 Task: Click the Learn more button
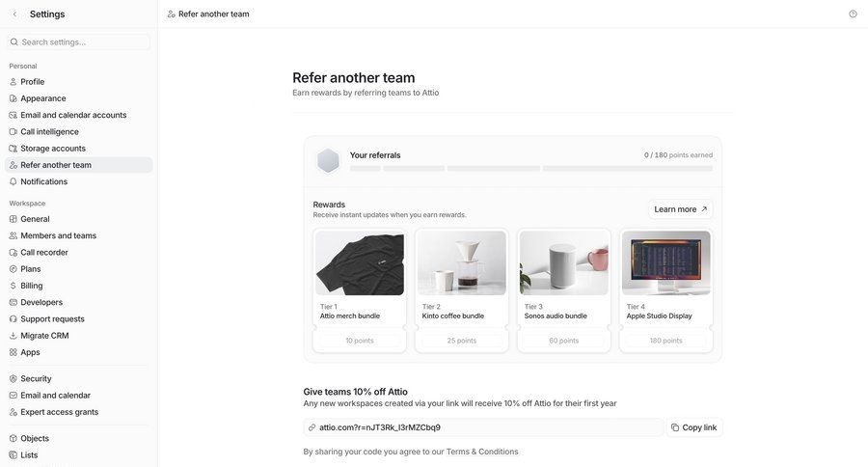pyautogui.click(x=680, y=209)
